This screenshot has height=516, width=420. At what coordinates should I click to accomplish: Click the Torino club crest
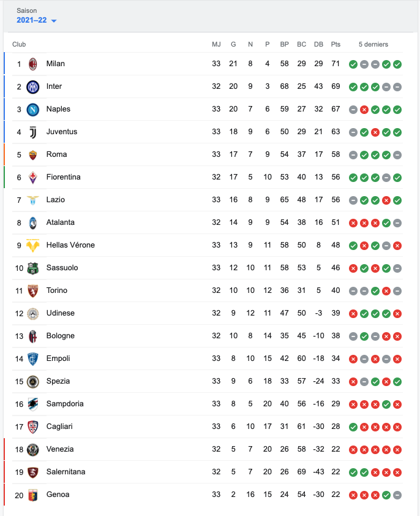(x=32, y=290)
